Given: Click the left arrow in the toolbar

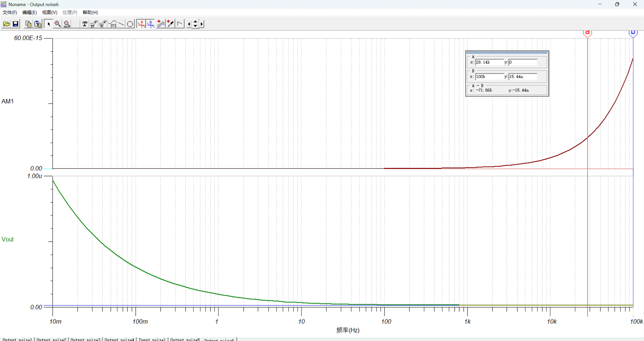Looking at the screenshot, I should tap(189, 24).
